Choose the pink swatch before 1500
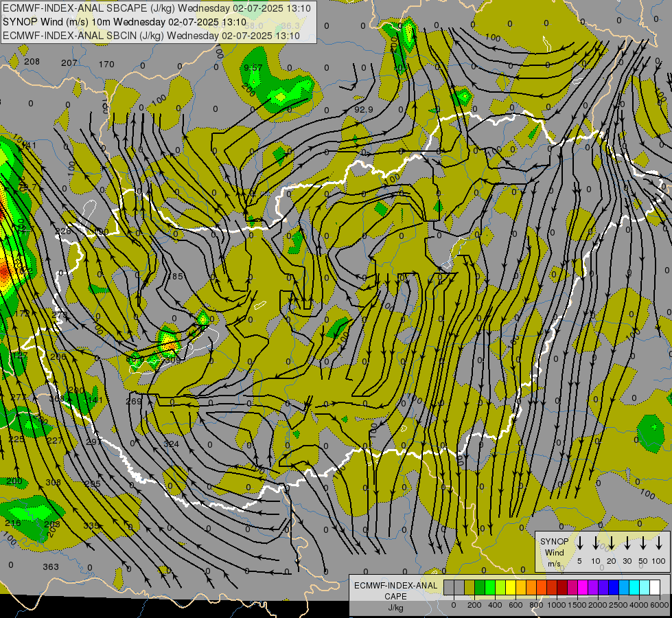 [x=572, y=587]
